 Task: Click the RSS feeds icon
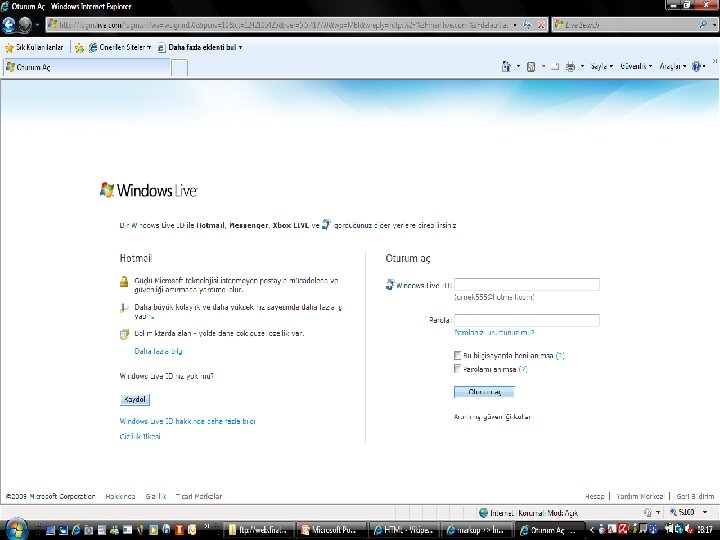pos(531,67)
